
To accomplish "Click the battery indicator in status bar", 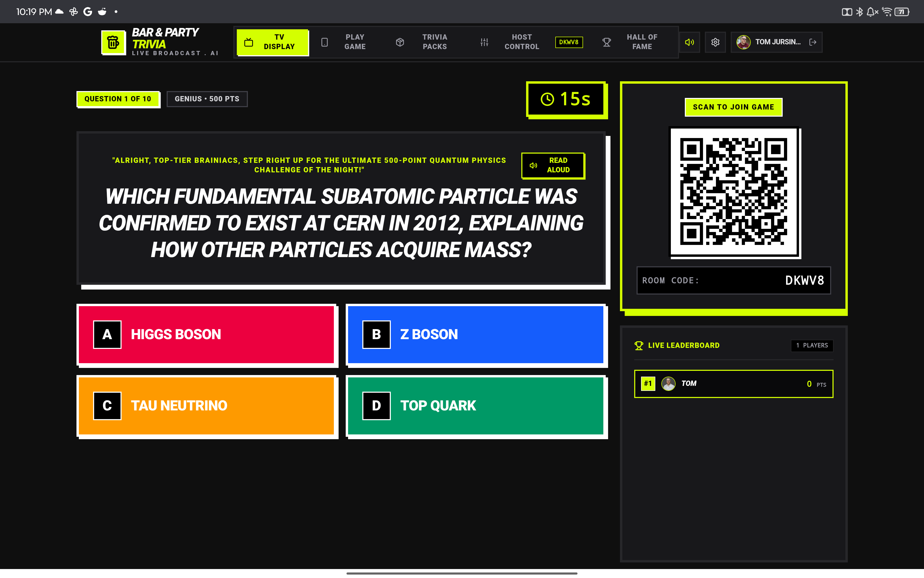I will coord(902,12).
